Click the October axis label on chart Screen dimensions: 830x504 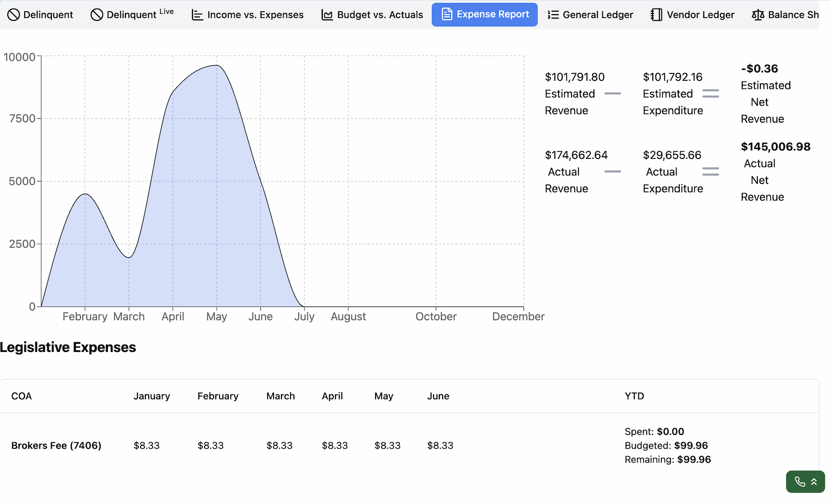(436, 317)
